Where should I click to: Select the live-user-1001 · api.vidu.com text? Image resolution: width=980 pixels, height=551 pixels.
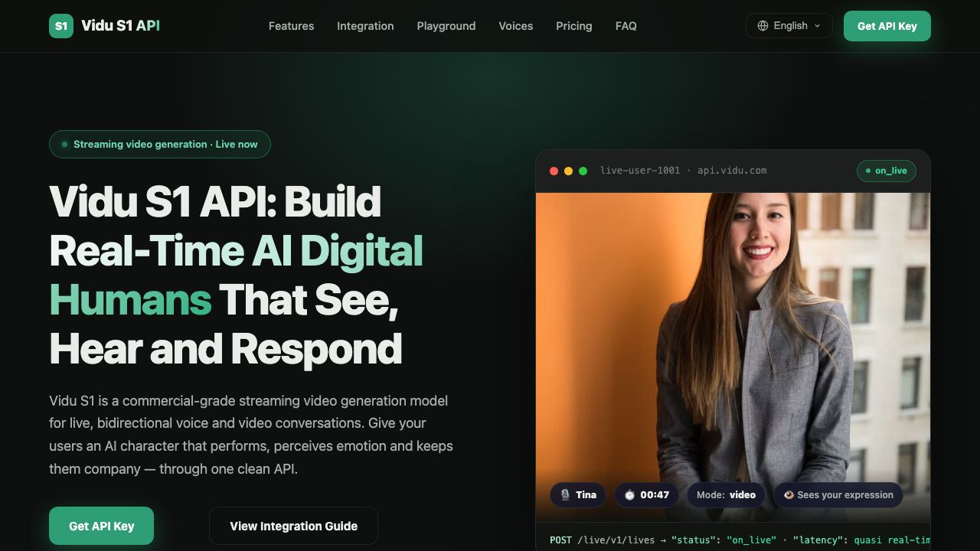(x=683, y=171)
